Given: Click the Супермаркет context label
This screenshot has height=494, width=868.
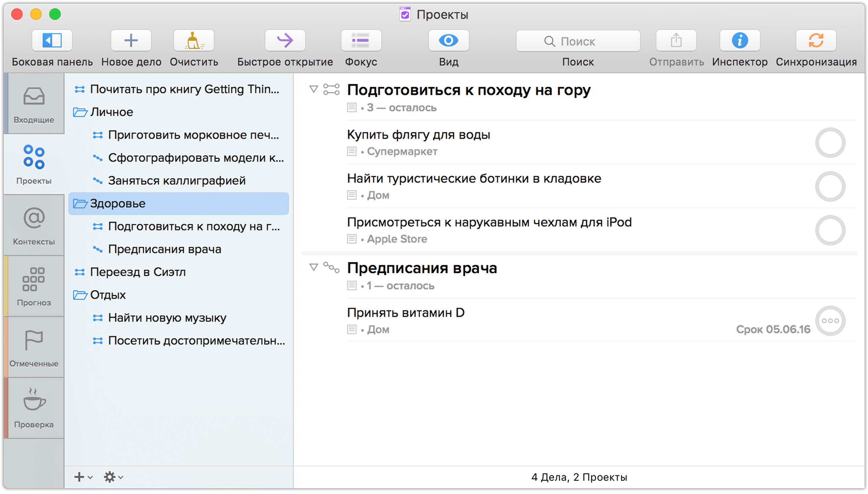Looking at the screenshot, I should click(402, 151).
